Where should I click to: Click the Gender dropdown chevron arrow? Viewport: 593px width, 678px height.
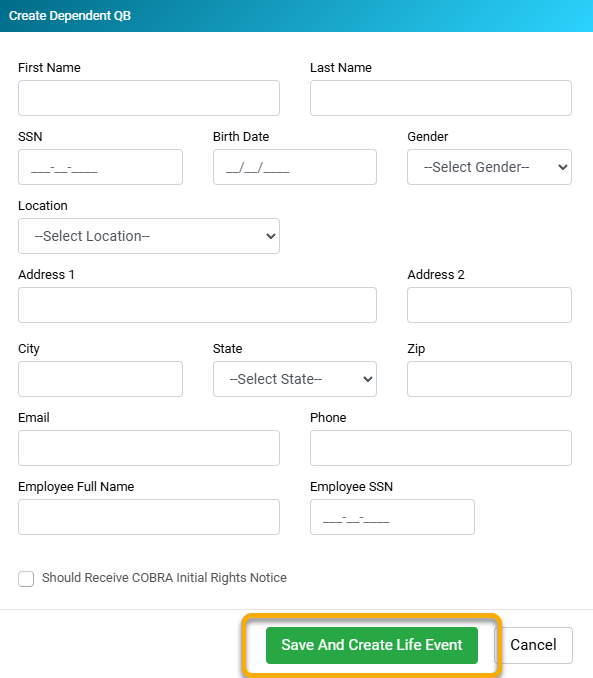[x=562, y=167]
